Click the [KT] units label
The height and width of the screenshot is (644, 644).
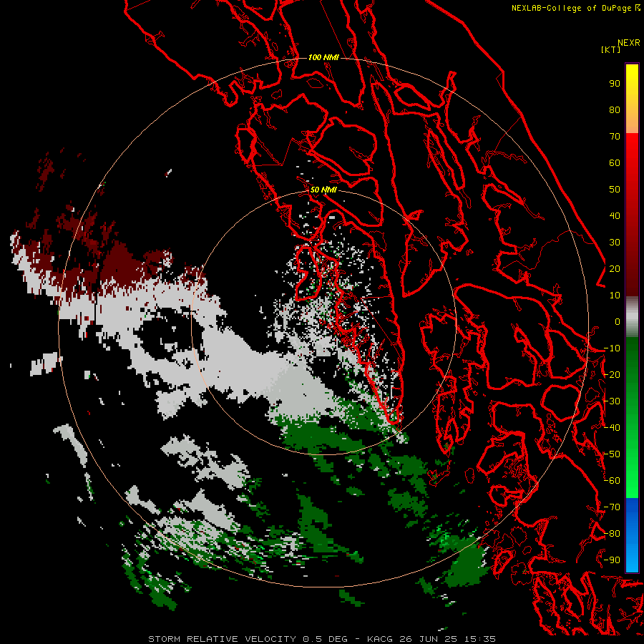tap(610, 49)
